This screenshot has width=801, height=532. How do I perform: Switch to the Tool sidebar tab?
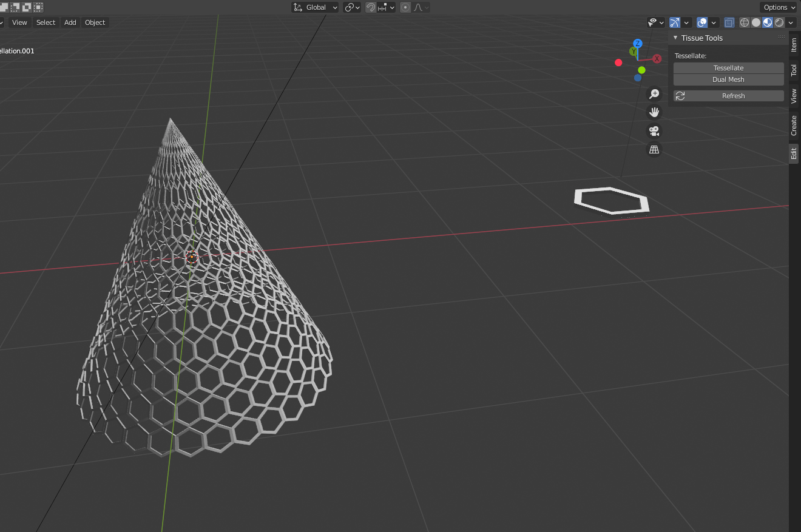click(794, 70)
